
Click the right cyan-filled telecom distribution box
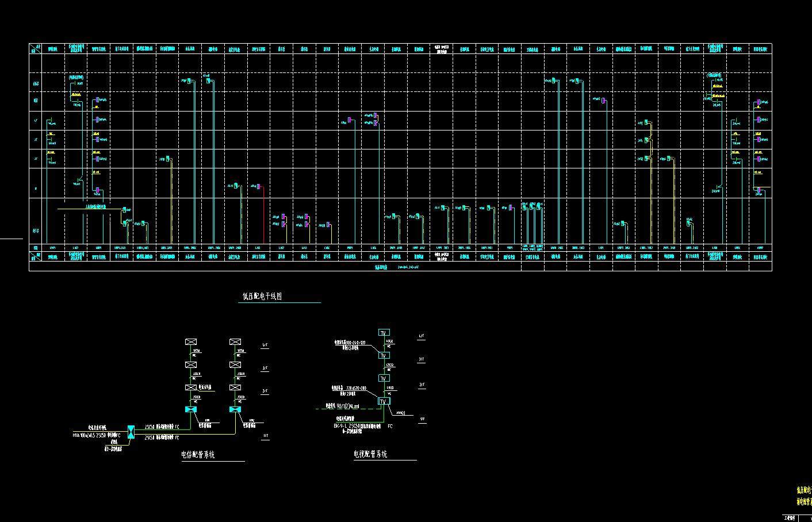[x=235, y=410]
